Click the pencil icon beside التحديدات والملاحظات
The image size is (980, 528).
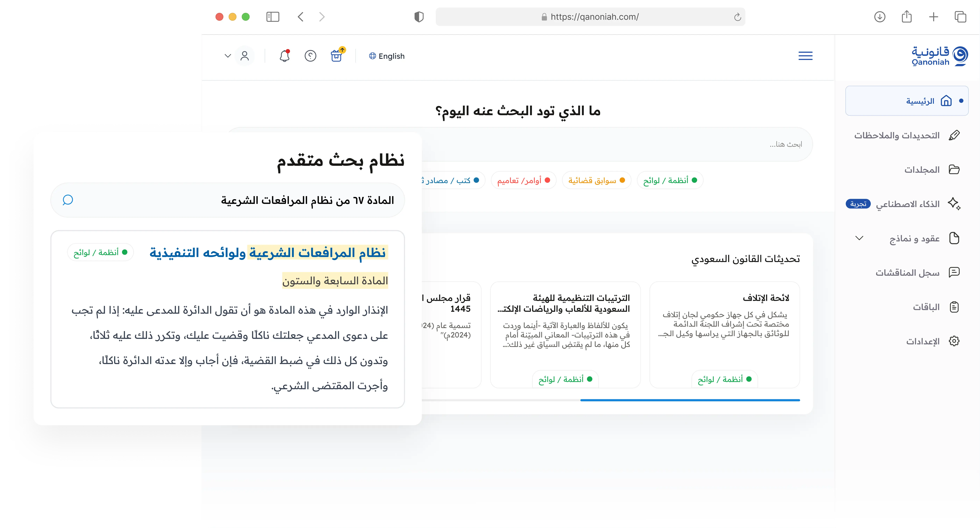click(x=954, y=135)
